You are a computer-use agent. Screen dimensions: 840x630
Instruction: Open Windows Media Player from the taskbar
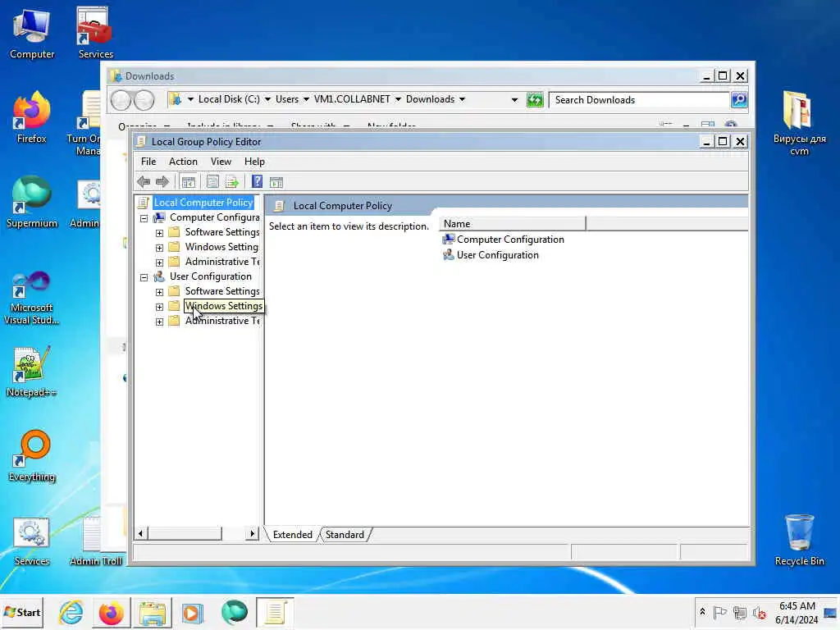pyautogui.click(x=193, y=612)
